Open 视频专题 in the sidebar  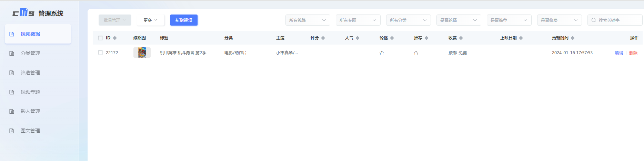(x=38, y=92)
